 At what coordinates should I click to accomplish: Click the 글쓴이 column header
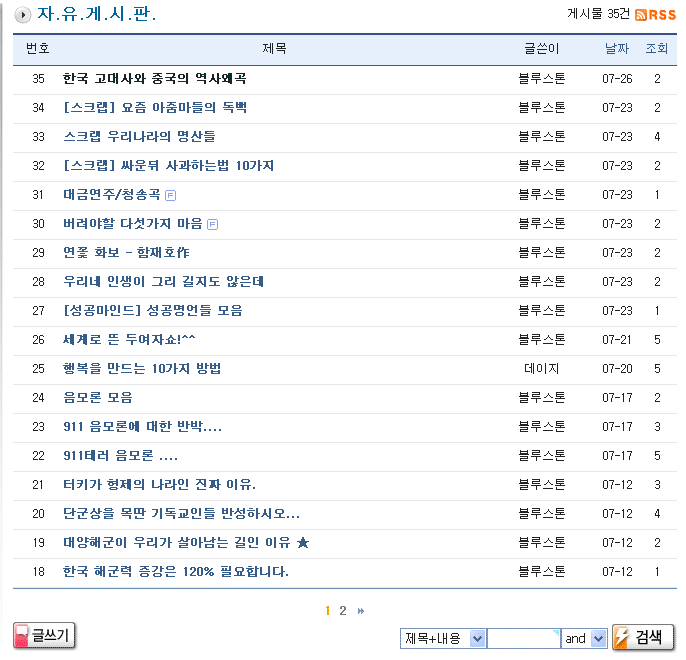pyautogui.click(x=542, y=48)
